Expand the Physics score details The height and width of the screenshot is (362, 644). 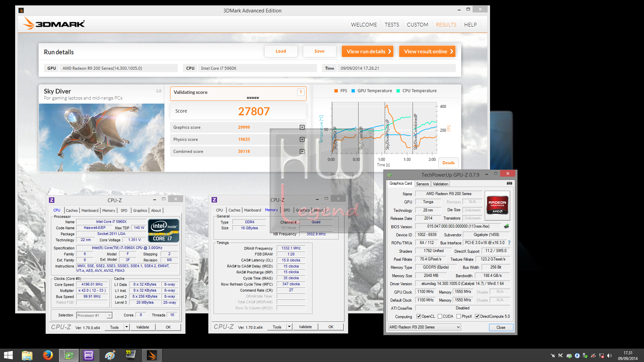click(x=302, y=139)
